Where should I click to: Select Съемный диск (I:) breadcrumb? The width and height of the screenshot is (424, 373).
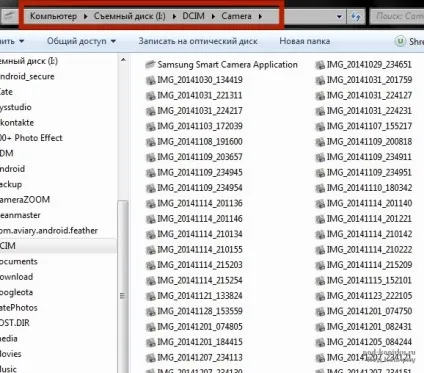130,16
